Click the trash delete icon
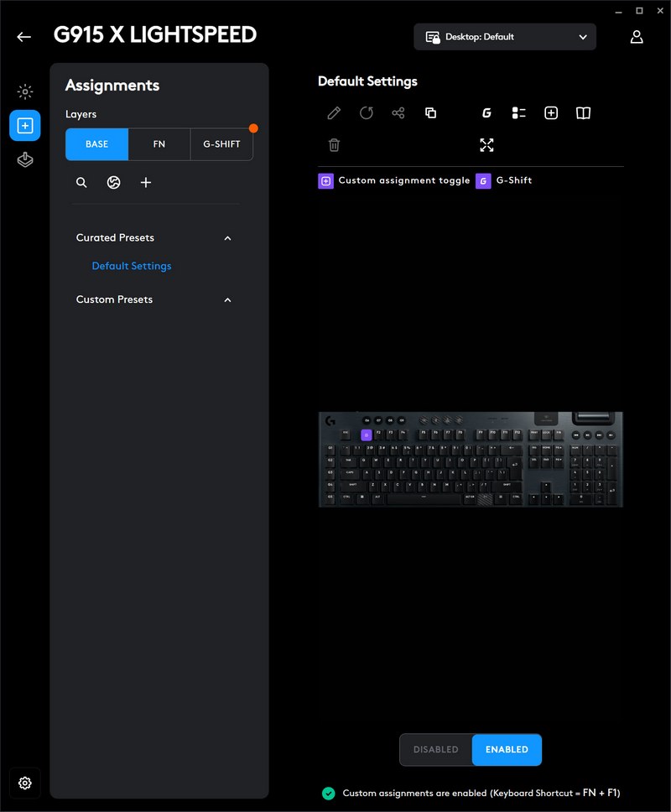Viewport: 671px width, 812px height. [x=334, y=145]
